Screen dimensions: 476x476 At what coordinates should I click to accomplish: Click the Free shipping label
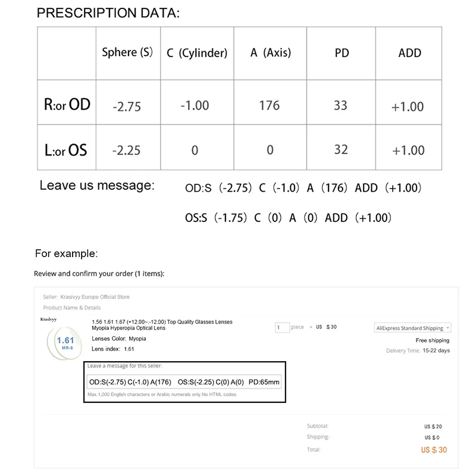coord(432,340)
